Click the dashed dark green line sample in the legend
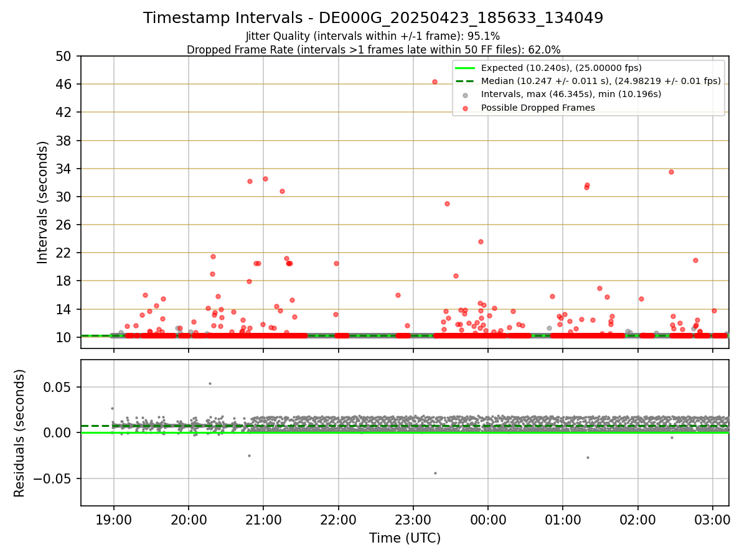This screenshot has height=560, width=747. point(465,81)
